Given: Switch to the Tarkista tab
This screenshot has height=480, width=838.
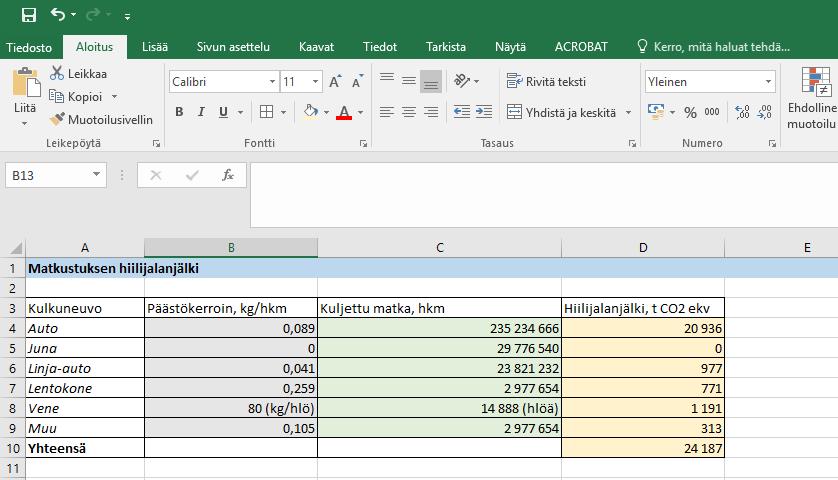Looking at the screenshot, I should pos(446,47).
